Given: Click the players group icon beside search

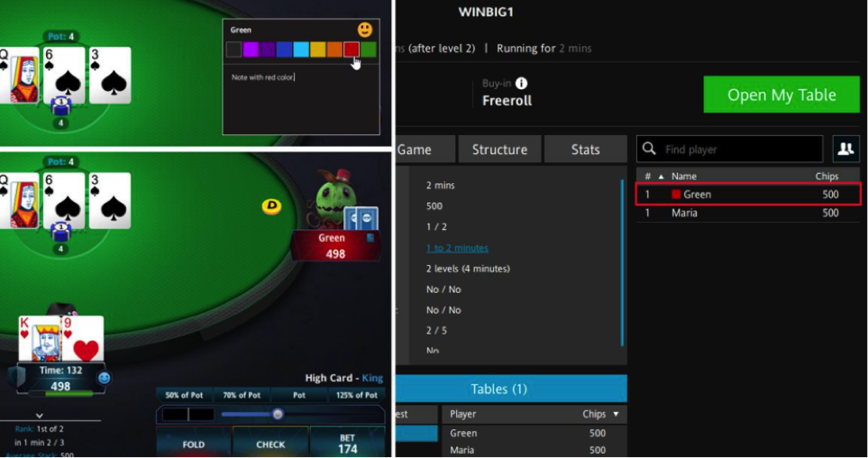Looking at the screenshot, I should (x=845, y=149).
